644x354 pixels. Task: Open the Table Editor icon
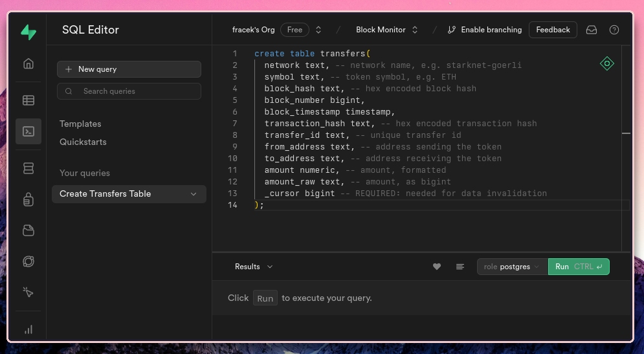28,100
